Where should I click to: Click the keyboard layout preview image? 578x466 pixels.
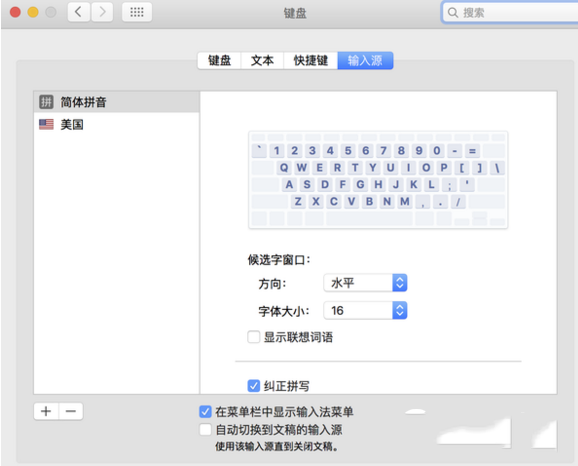coord(378,180)
